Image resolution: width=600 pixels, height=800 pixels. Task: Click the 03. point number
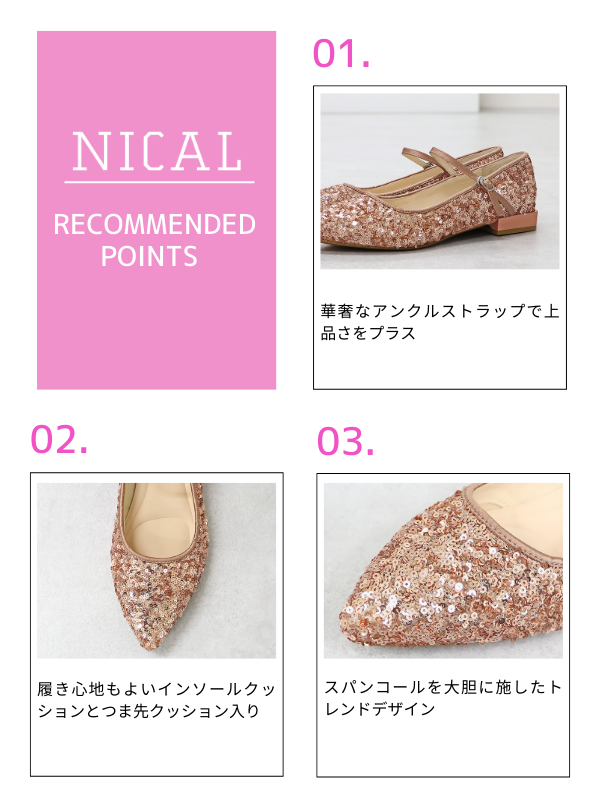click(x=345, y=441)
